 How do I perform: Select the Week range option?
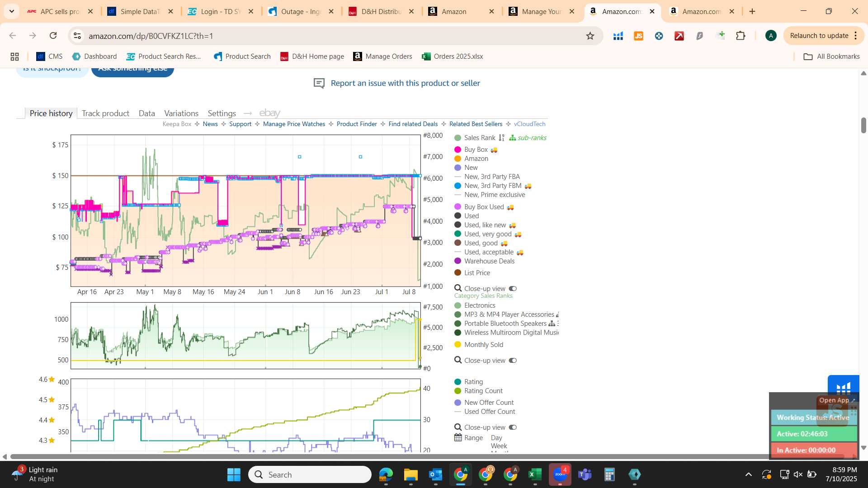[499, 446]
